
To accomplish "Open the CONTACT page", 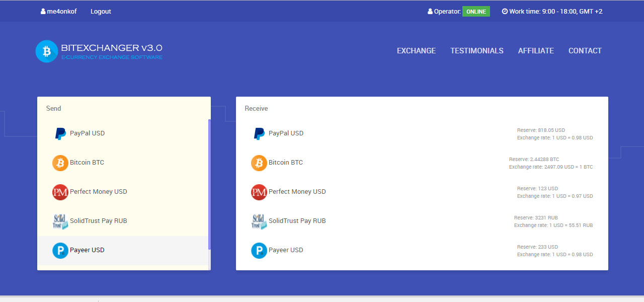I will 585,51.
